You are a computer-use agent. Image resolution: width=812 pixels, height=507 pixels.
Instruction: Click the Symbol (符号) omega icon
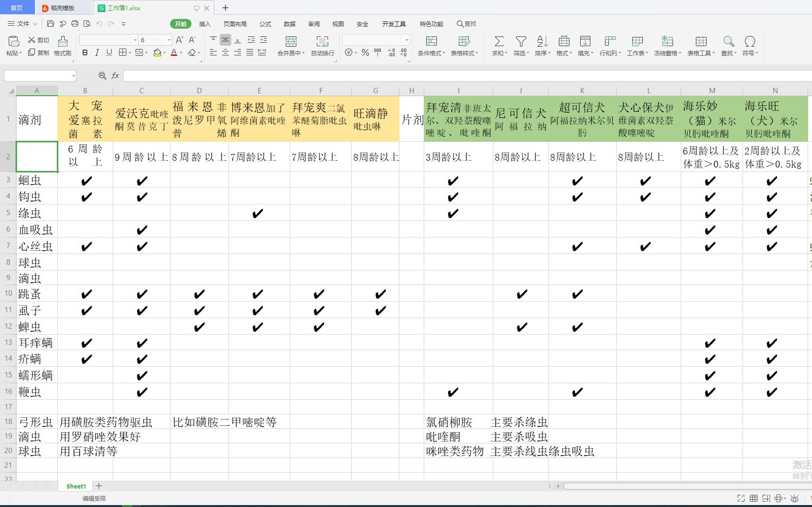tap(750, 41)
